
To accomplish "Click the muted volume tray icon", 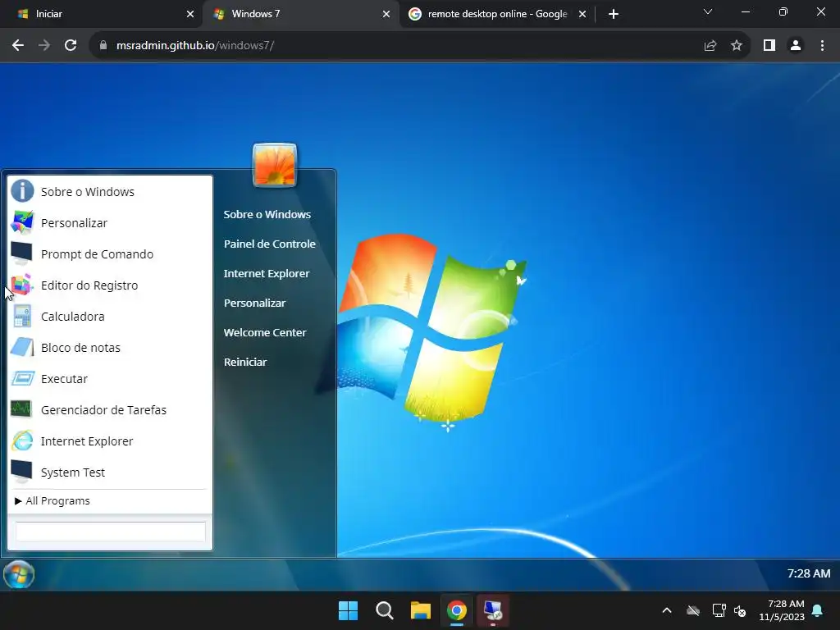I will coord(741,610).
